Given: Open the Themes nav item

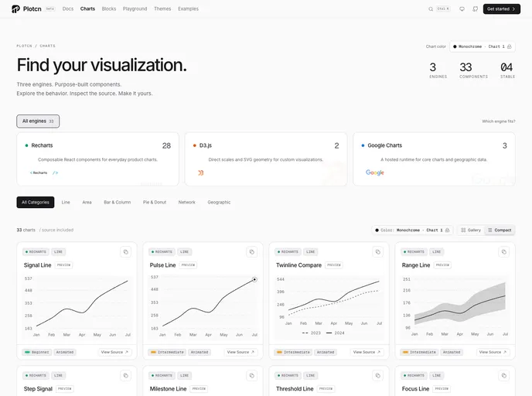Looking at the screenshot, I should point(162,9).
